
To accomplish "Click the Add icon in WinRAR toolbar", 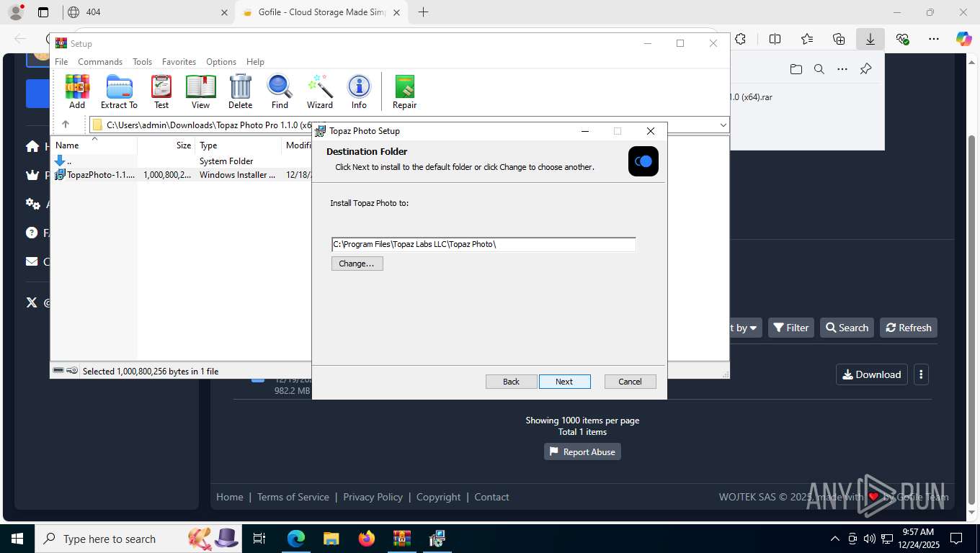I will pyautogui.click(x=77, y=91).
